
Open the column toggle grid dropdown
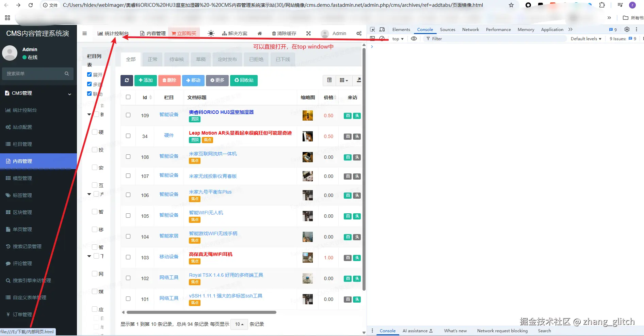tap(344, 80)
